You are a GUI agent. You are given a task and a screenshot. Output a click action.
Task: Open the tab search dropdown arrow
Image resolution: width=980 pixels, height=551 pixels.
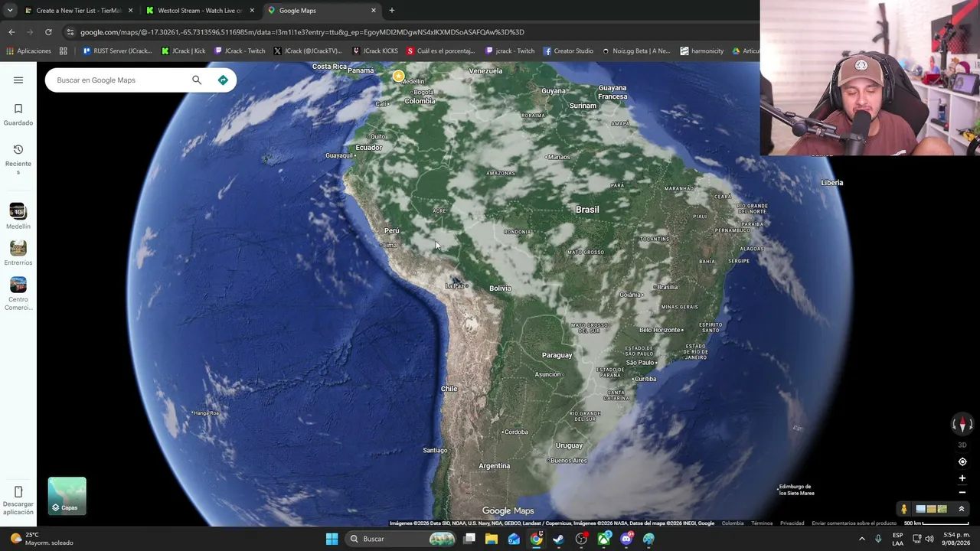pyautogui.click(x=11, y=11)
